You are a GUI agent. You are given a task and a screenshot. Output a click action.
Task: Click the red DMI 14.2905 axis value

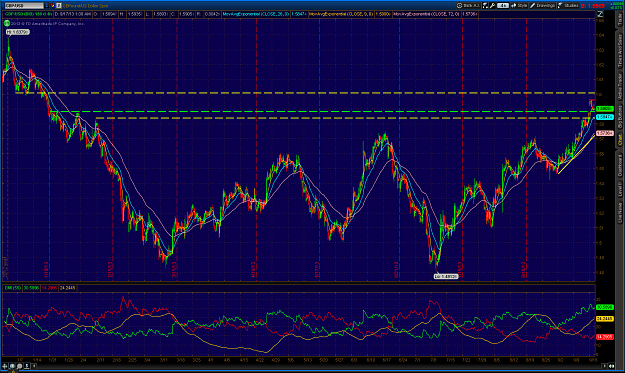604,337
